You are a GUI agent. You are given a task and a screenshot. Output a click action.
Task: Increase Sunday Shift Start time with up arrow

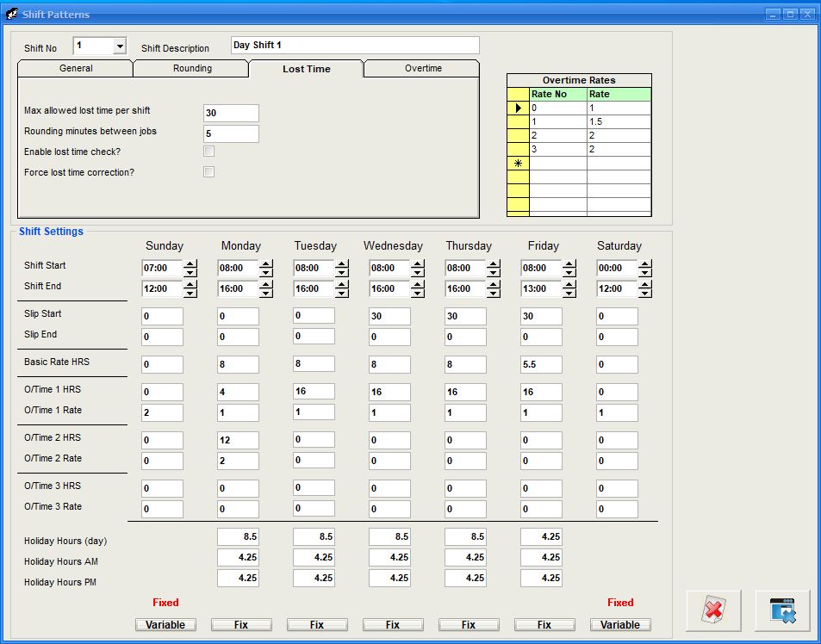click(x=190, y=263)
